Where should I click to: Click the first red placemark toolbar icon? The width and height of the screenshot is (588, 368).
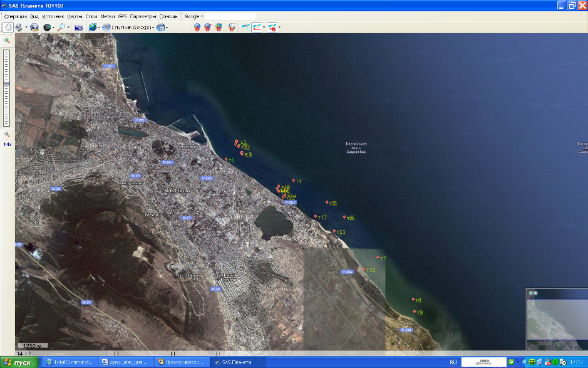[197, 27]
